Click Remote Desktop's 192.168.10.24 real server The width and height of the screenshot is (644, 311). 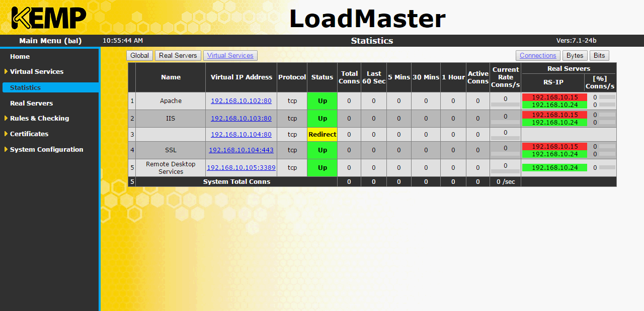554,168
